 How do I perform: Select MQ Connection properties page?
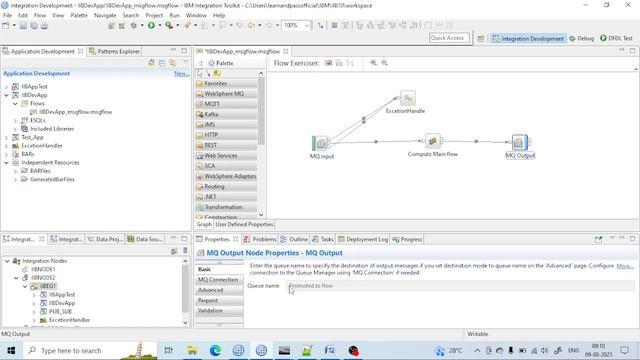(x=218, y=280)
